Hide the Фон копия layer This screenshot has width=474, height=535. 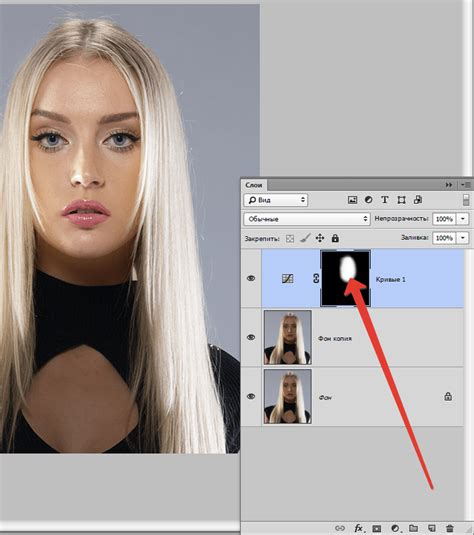(x=251, y=337)
